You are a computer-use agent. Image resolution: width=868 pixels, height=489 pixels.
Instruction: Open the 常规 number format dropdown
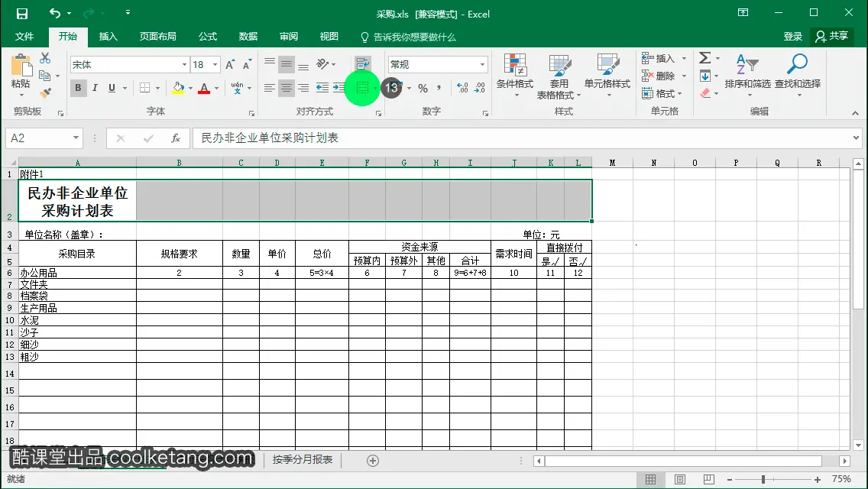tap(482, 65)
